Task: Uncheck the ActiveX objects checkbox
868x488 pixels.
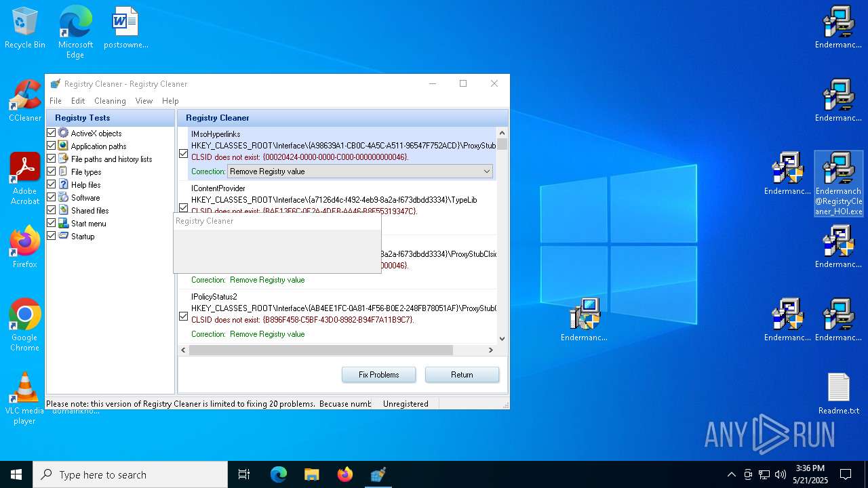Action: 51,133
